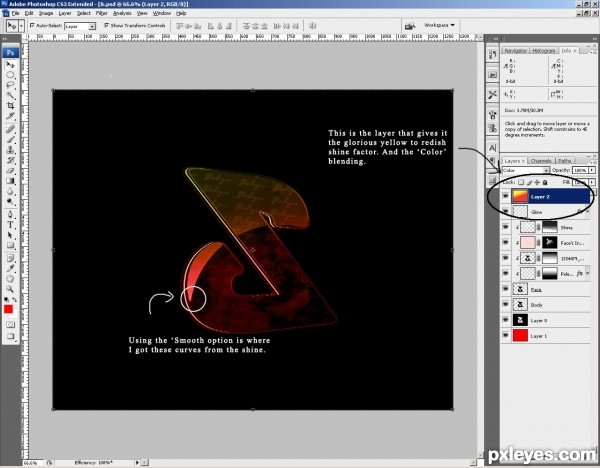Image resolution: width=600 pixels, height=468 pixels.
Task: Select the Eyedropper tool
Action: click(x=10, y=269)
